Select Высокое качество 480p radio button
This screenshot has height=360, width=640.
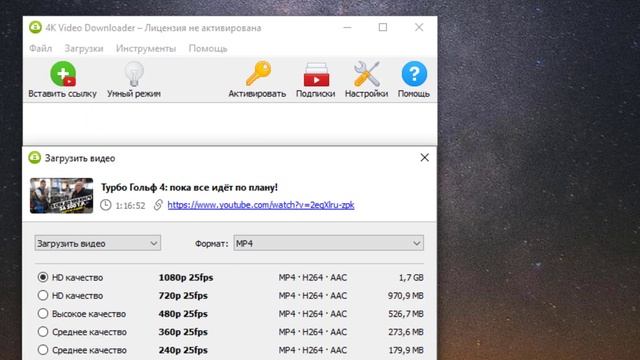tap(43, 313)
